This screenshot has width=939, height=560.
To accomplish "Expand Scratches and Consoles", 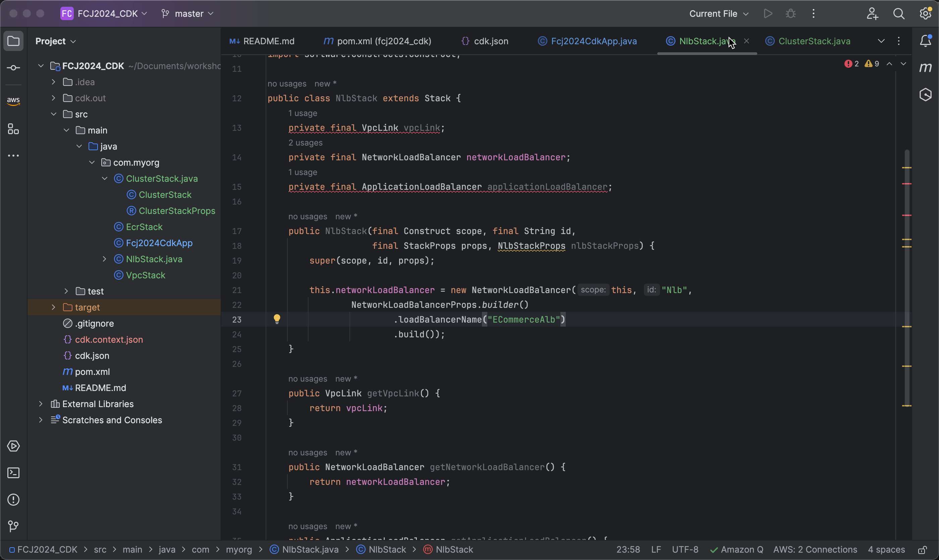I will tap(41, 420).
